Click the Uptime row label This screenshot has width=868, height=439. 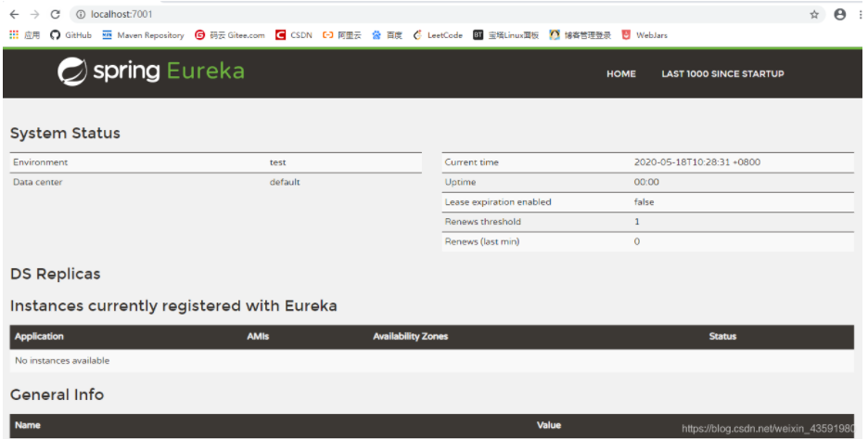[x=460, y=182]
